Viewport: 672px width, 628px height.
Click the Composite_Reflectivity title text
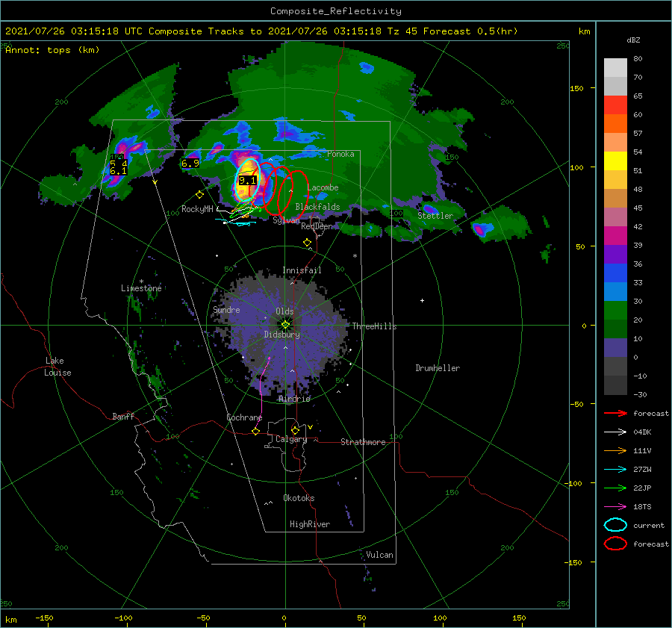[335, 11]
